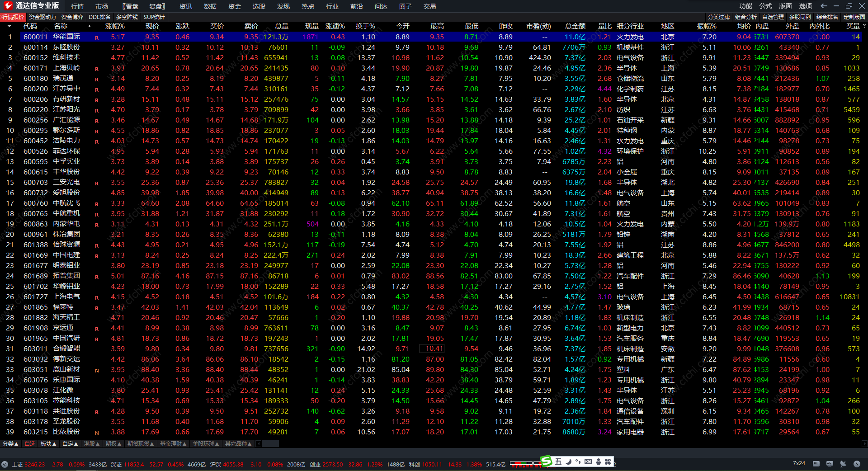Click the 上证 index value 3246.23
Viewport: 868px width, 471px height.
click(35, 465)
